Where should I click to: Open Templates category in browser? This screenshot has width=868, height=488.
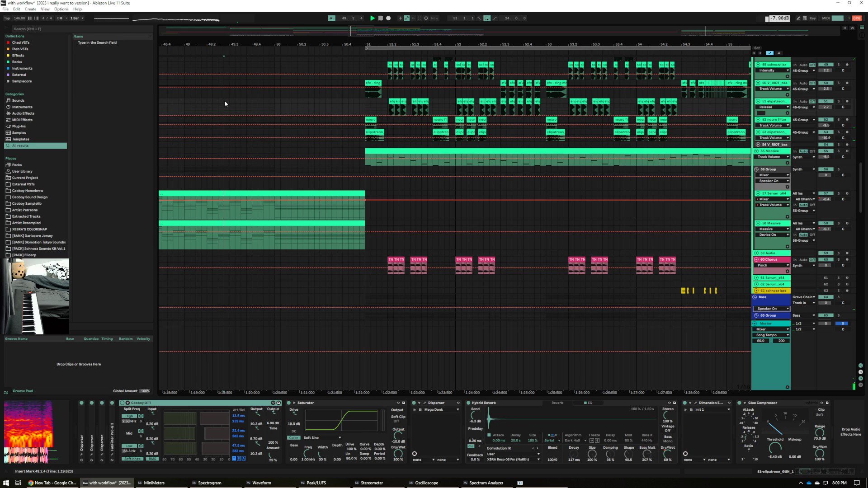tap(20, 139)
